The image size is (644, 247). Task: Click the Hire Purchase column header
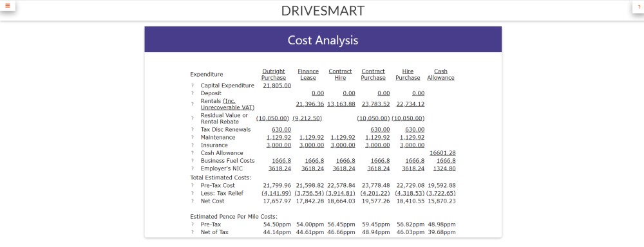[x=408, y=74]
